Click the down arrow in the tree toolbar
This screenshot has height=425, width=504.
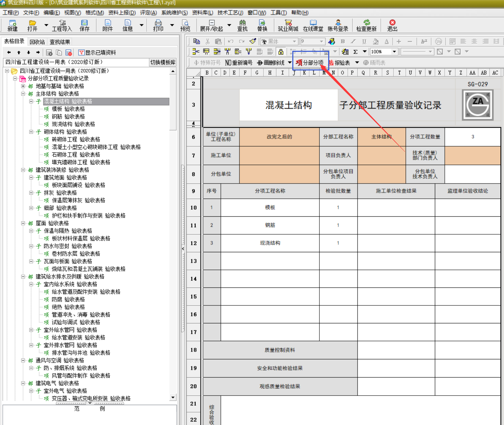click(28, 52)
